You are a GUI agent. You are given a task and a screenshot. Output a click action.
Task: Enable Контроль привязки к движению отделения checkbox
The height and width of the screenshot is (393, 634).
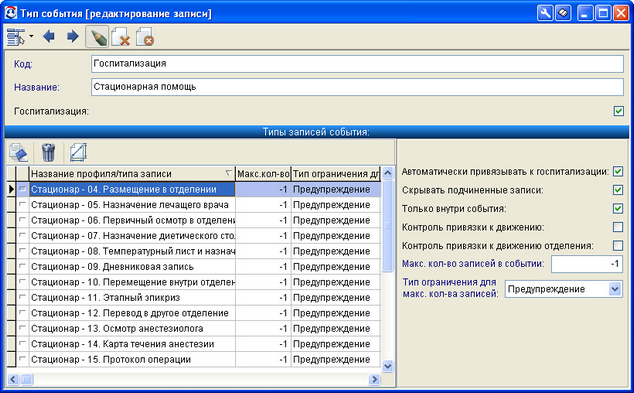(x=617, y=246)
